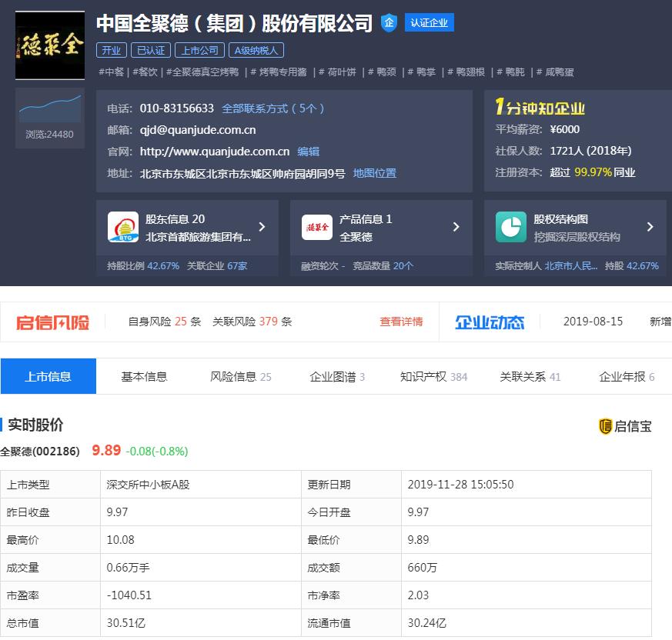Expand the equity structure chart arrow
Image resolution: width=672 pixels, height=640 pixels.
(x=650, y=227)
